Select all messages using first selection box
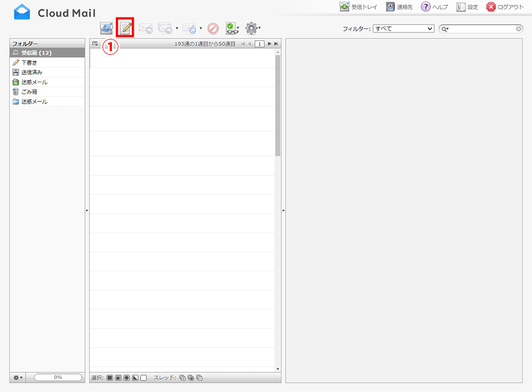The image size is (532, 392). 110,378
